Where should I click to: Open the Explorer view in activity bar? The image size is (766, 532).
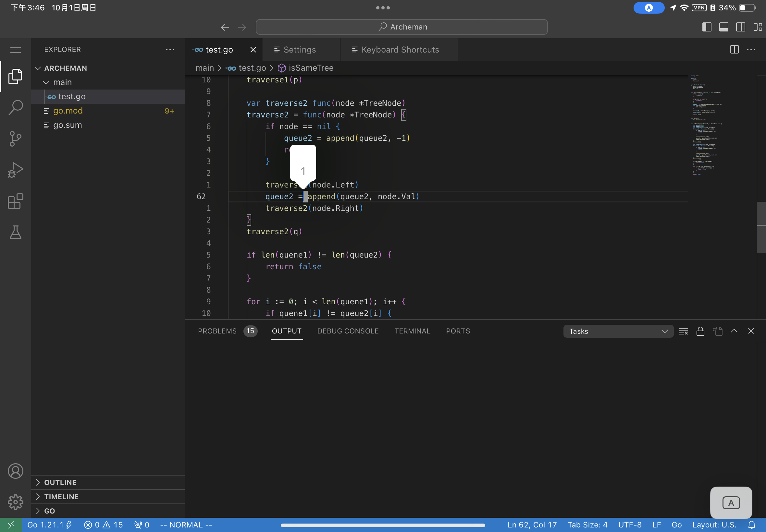coord(15,77)
